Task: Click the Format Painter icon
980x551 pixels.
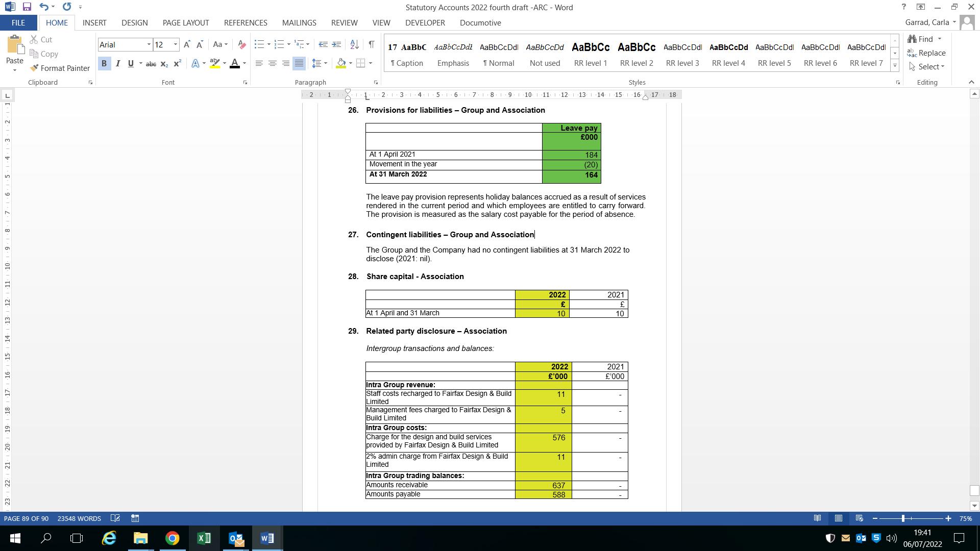Action: 35,68
